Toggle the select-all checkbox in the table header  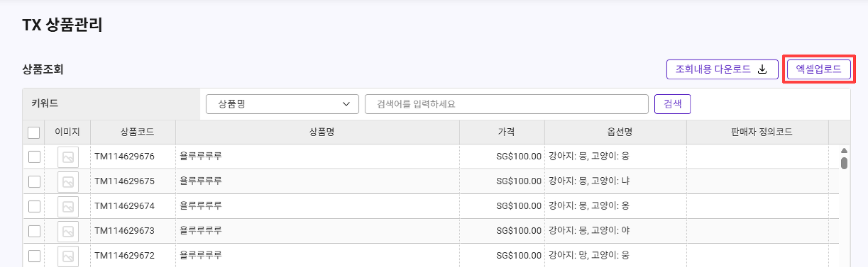click(34, 132)
